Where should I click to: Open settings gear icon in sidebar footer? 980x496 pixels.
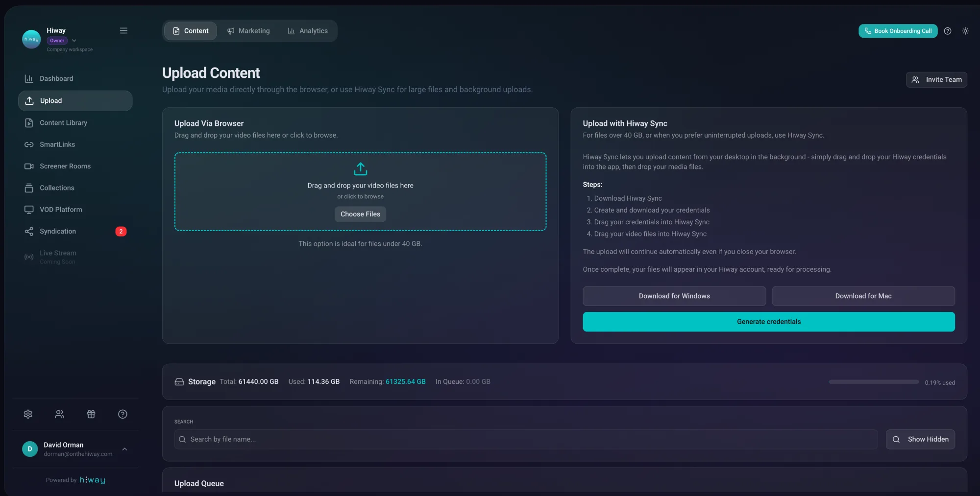click(x=28, y=414)
